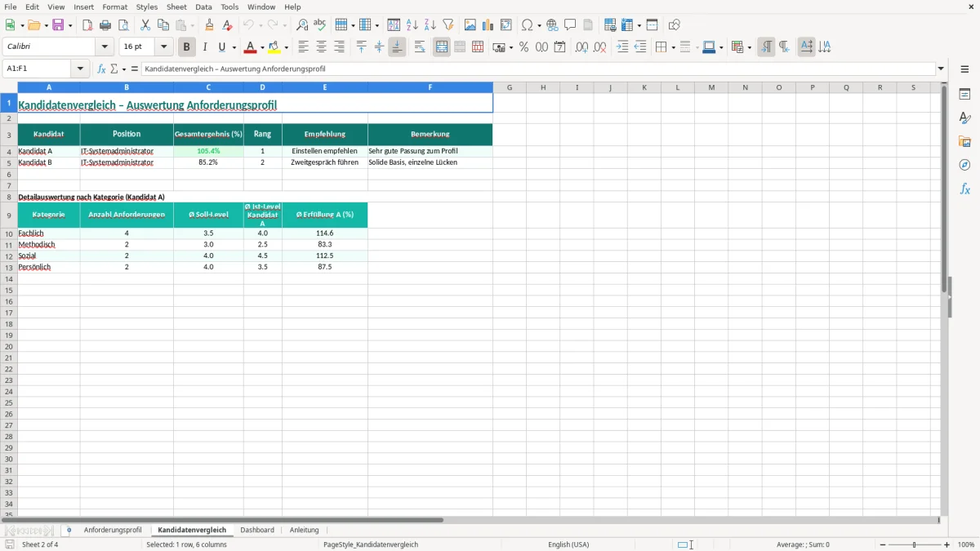Apply AutoFilter to data
Image resolution: width=980 pixels, height=551 pixels.
pos(448,25)
